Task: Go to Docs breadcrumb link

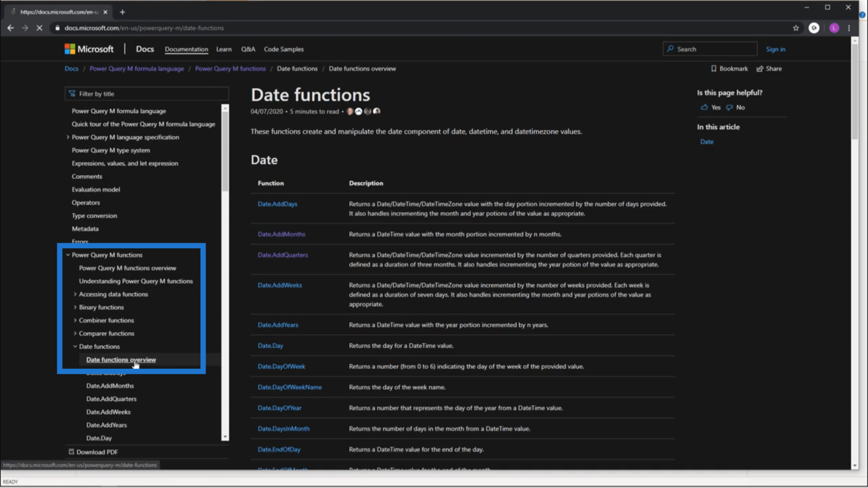Action: tap(71, 69)
